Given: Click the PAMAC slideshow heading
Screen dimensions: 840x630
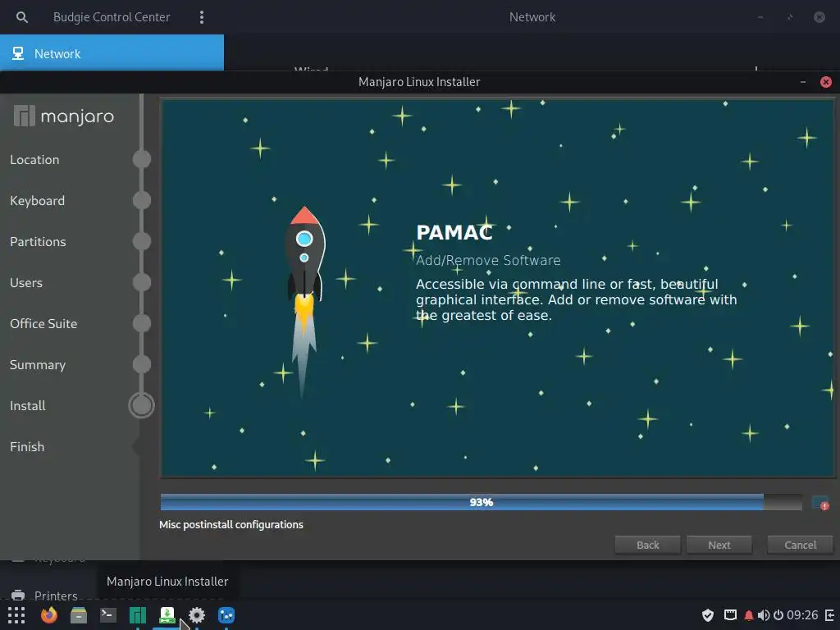Looking at the screenshot, I should (454, 232).
